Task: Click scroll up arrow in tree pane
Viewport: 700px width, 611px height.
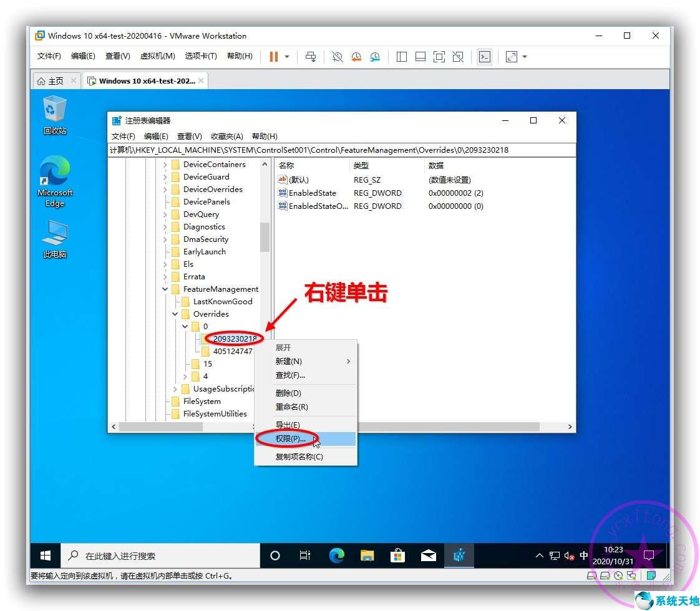Action: coord(265,164)
